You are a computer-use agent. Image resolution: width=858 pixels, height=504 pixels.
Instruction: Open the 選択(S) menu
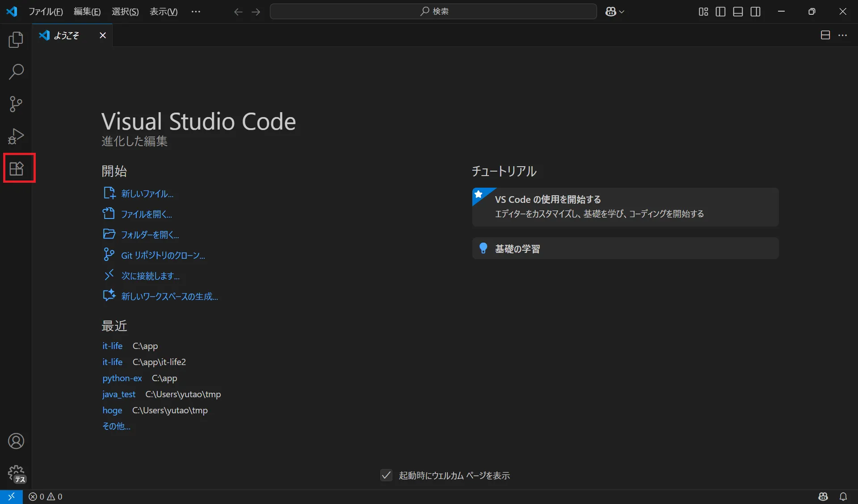click(125, 12)
